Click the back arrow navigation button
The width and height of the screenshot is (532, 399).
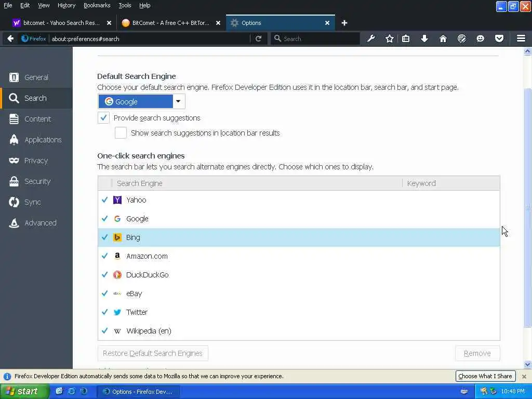10,38
